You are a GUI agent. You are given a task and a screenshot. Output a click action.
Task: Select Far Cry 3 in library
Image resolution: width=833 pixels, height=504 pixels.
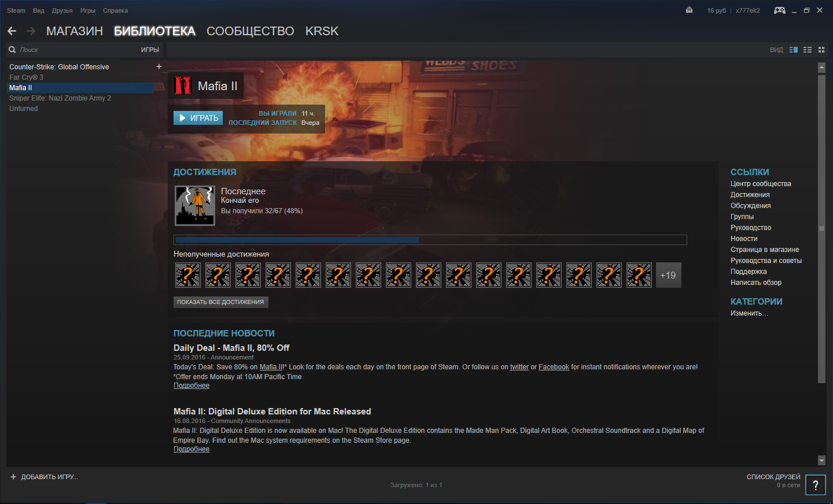pos(26,77)
